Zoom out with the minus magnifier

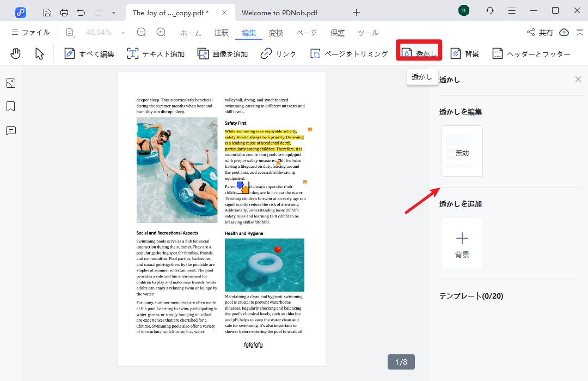[x=142, y=33]
